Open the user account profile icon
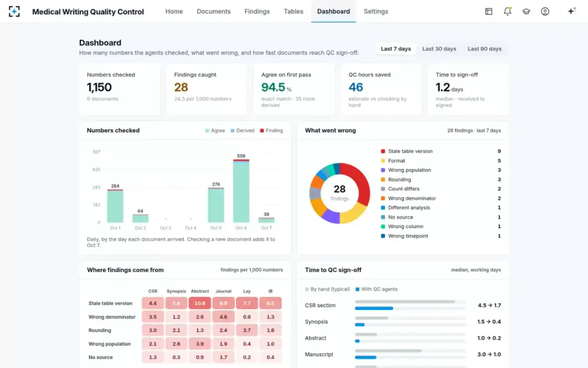 point(545,11)
